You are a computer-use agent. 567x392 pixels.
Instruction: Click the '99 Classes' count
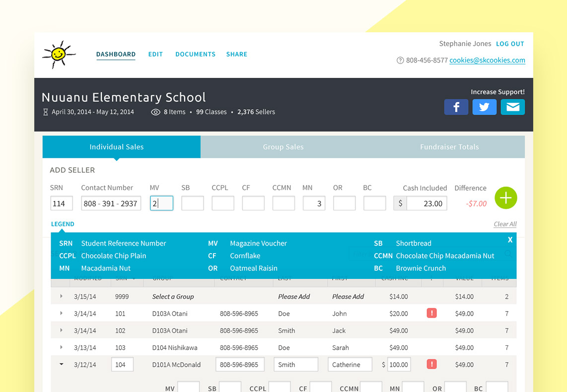(211, 112)
